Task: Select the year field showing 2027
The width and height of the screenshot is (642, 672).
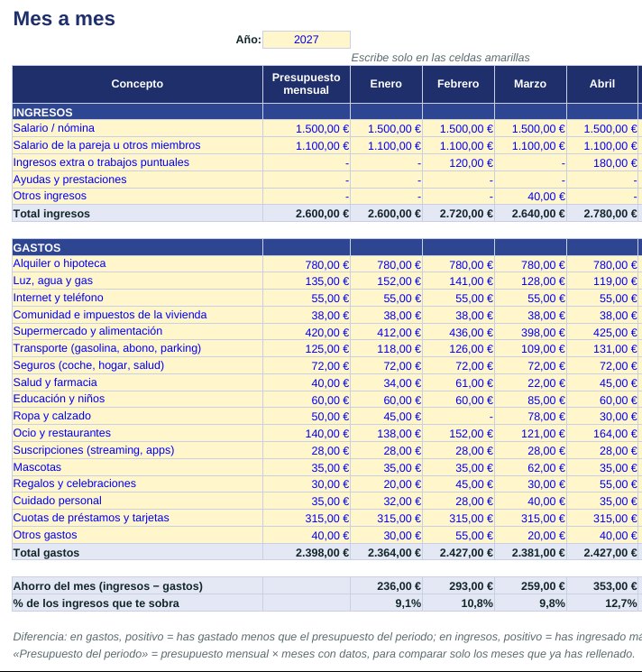Action: click(307, 40)
